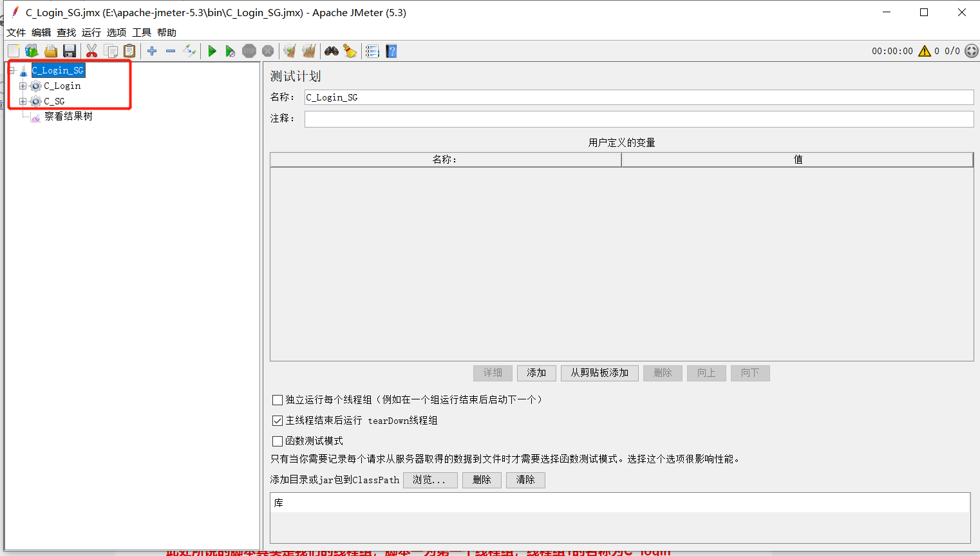Save the test plan using disk icon
This screenshot has width=980, height=556.
pyautogui.click(x=70, y=51)
